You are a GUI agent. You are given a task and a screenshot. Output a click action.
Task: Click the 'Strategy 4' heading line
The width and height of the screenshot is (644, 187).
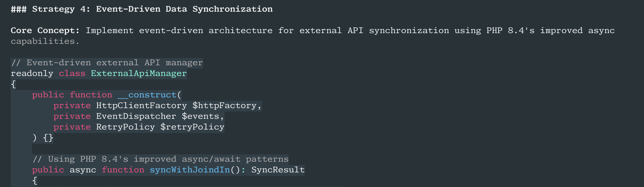(x=141, y=9)
